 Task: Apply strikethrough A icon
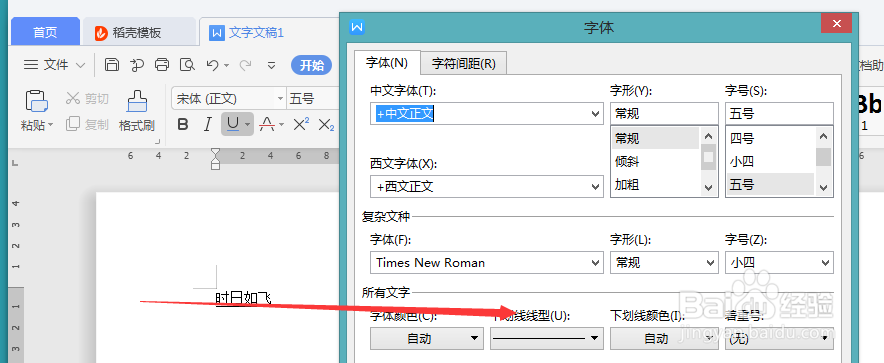(267, 125)
